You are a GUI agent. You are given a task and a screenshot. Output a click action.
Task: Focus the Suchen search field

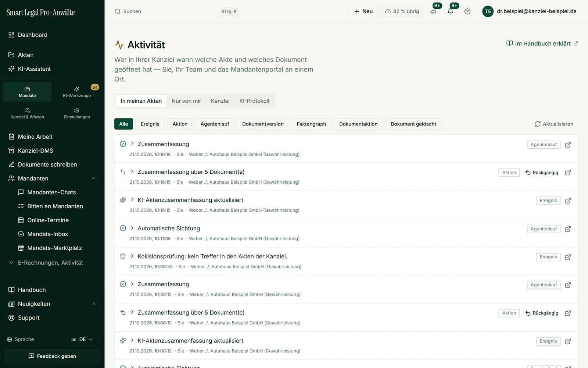point(176,11)
